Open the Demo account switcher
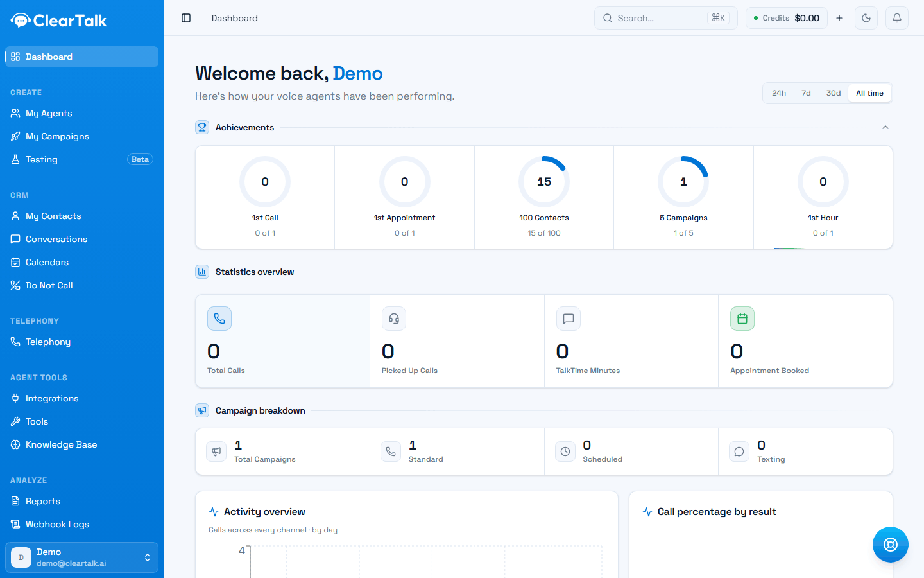 point(81,557)
